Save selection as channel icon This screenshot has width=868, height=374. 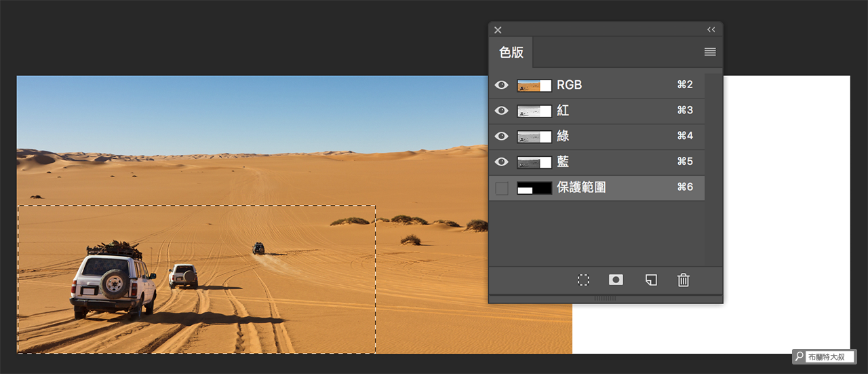[x=616, y=280]
